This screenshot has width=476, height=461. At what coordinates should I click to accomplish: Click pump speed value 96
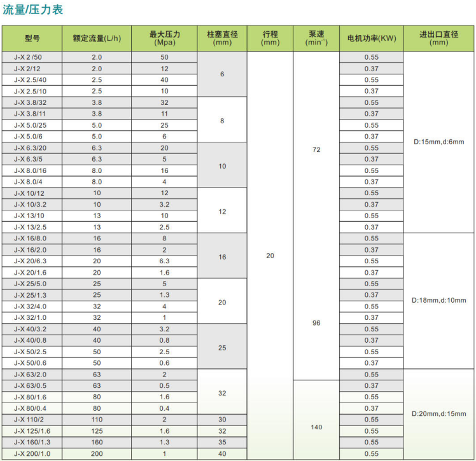pyautogui.click(x=316, y=323)
